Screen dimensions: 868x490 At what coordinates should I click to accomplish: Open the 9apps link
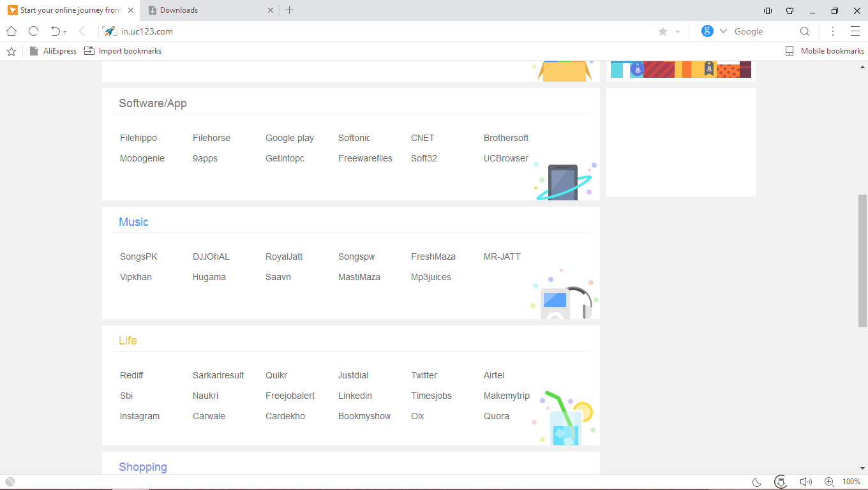pos(205,158)
